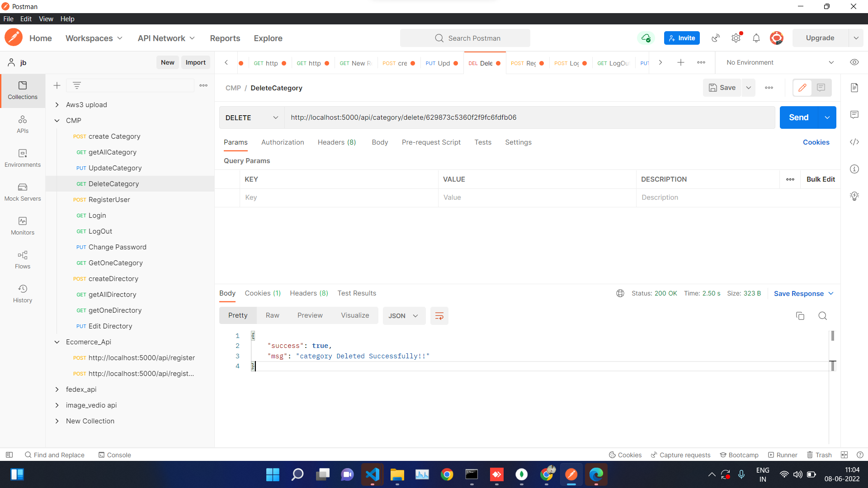868x488 pixels.
Task: Switch to the request Headers (8) tab
Action: click(337, 142)
